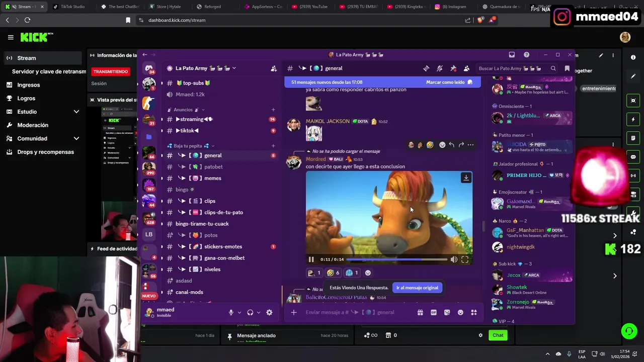Viewport: 644px width, 362px height.
Task: Click Ir al mensaje original button
Action: (x=417, y=288)
